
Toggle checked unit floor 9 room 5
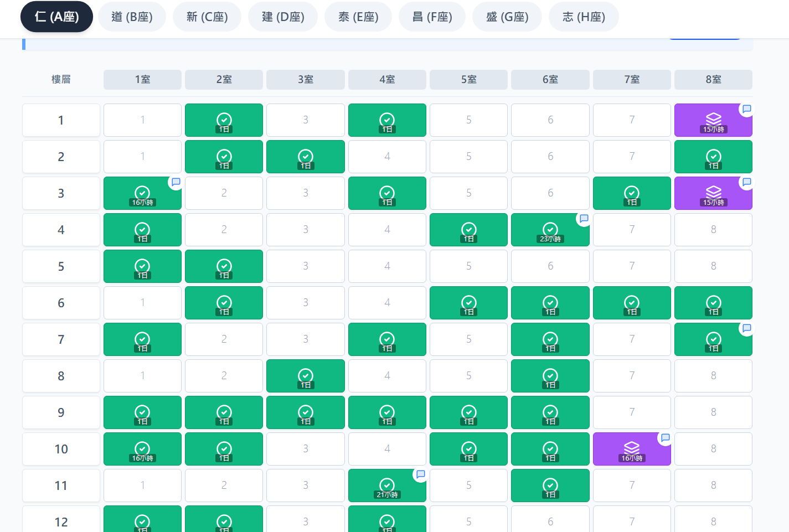pyautogui.click(x=468, y=412)
